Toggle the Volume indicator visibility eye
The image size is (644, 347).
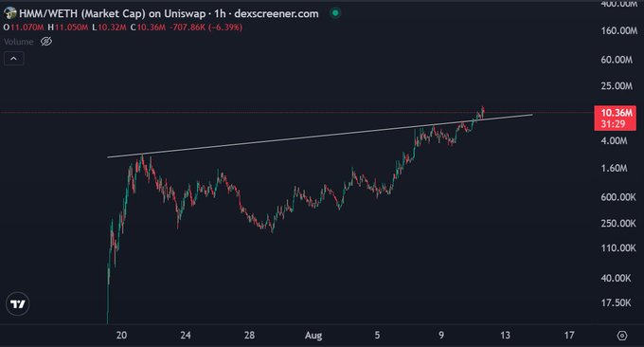(46, 42)
